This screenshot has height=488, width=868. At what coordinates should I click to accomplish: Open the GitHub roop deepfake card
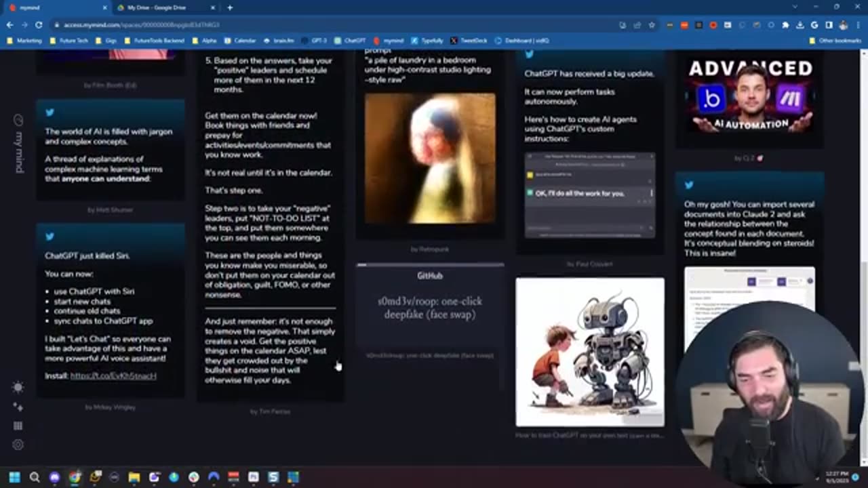[x=430, y=304]
